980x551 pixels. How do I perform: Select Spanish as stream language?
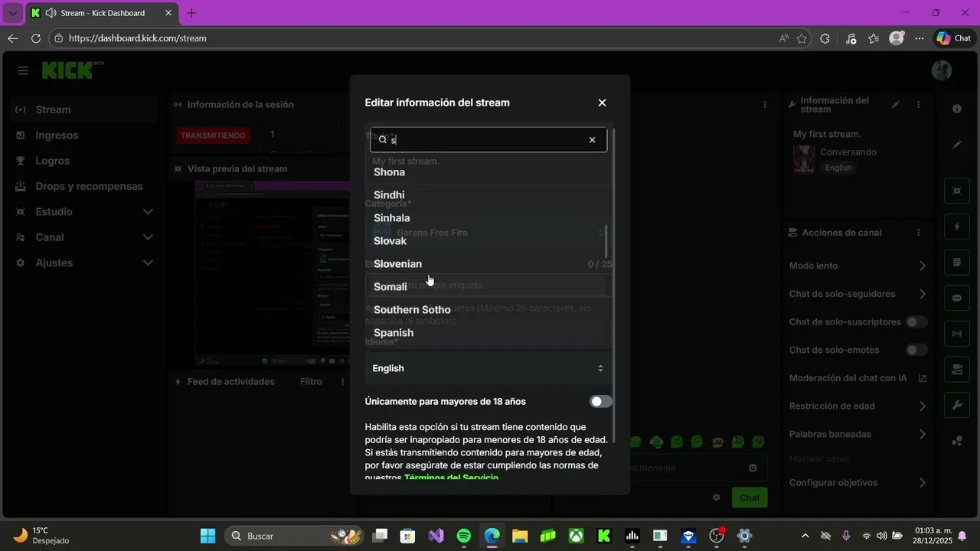[x=394, y=333]
